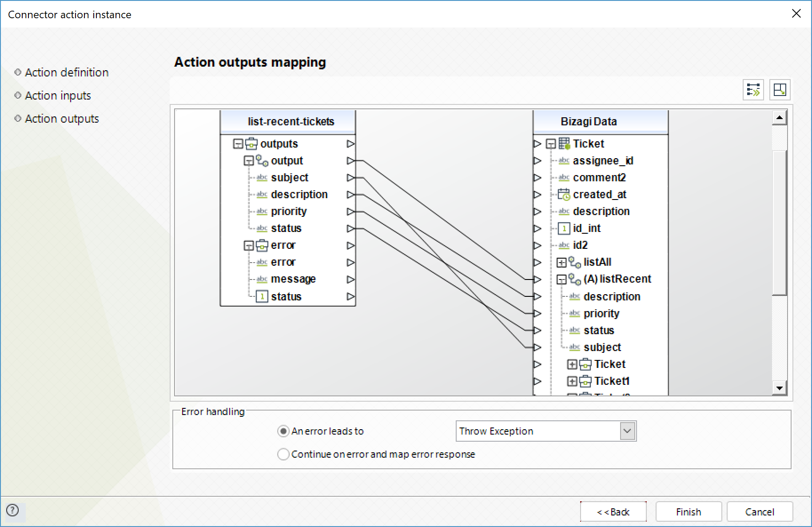The height and width of the screenshot is (527, 812).
Task: Go to the Action outputs step
Action: (x=62, y=119)
